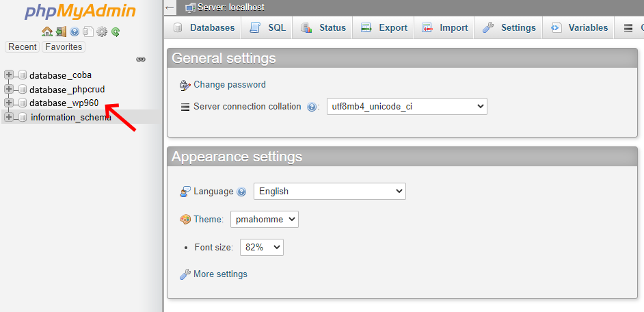Click the More settings link

(220, 274)
